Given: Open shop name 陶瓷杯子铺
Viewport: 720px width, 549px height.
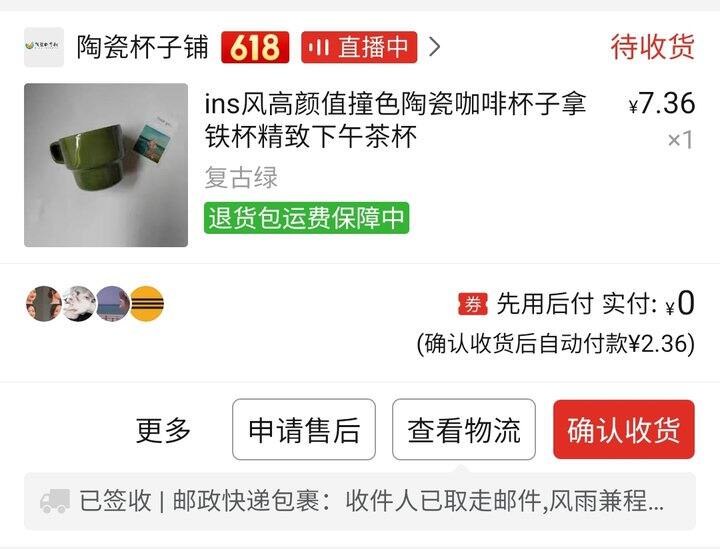Looking at the screenshot, I should (142, 47).
